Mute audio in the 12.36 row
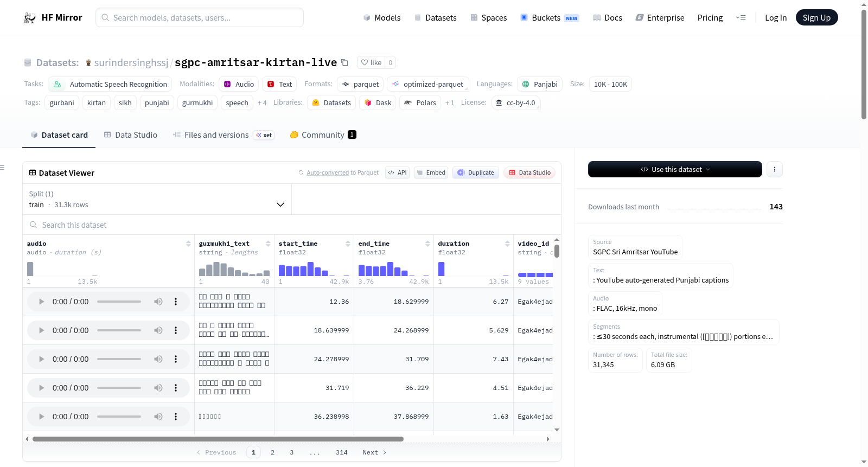The image size is (868, 467). click(x=158, y=302)
